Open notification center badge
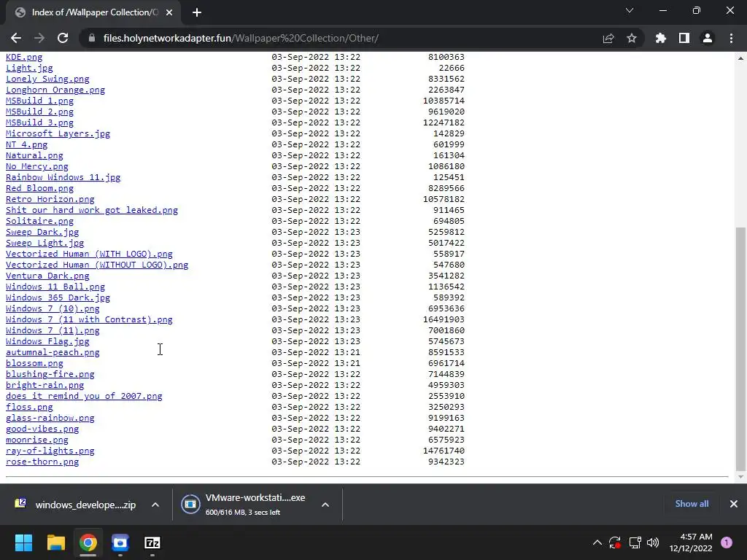This screenshot has width=747, height=560. [727, 542]
